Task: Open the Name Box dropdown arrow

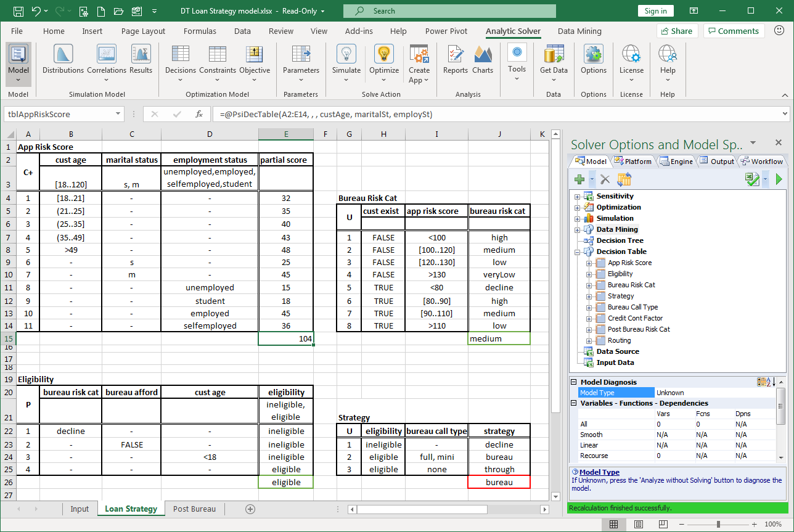Action: pos(118,114)
